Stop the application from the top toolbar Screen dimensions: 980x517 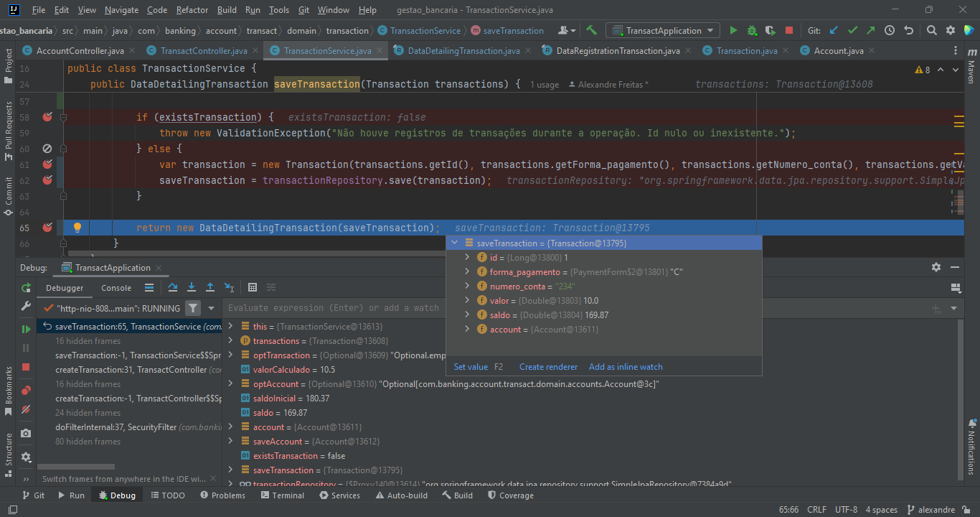789,30
